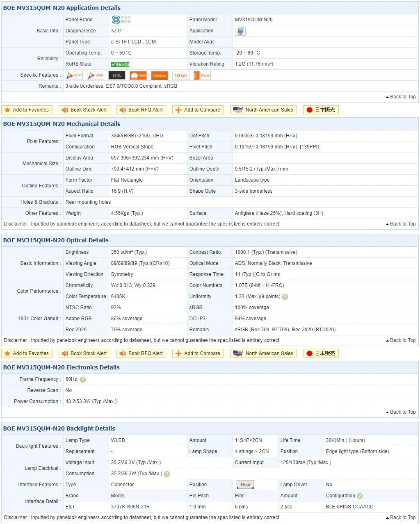Click the Japan sales button below Optical Details

click(321, 353)
